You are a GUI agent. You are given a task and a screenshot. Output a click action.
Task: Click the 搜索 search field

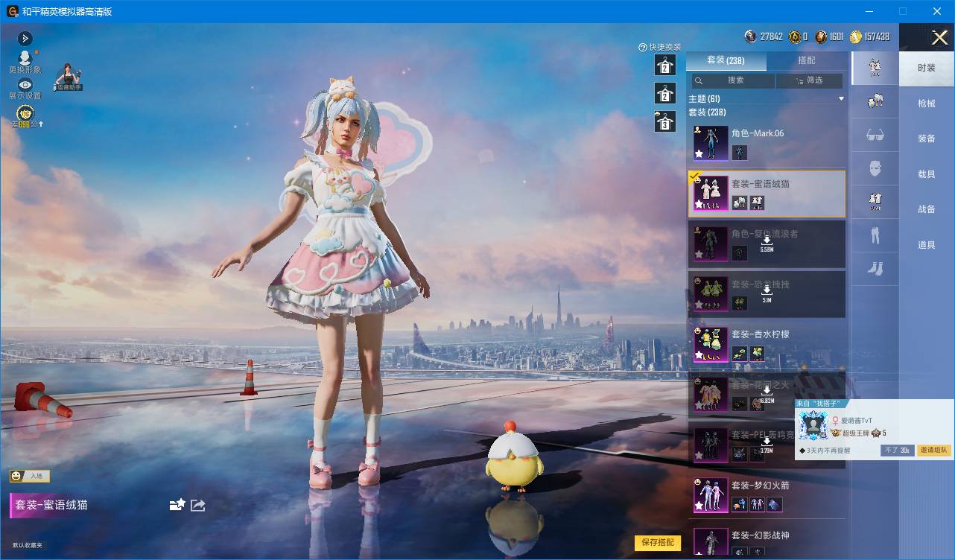point(732,80)
